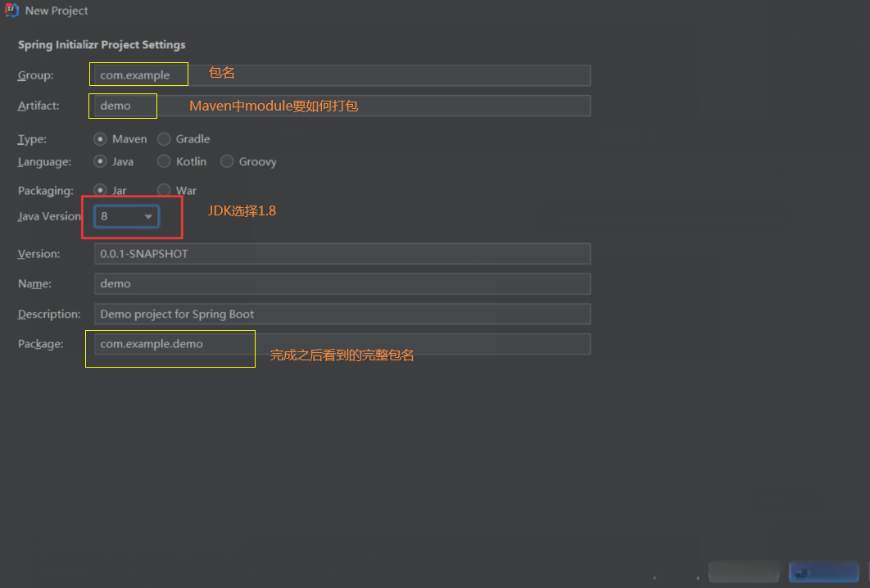This screenshot has width=870, height=588.
Task: Click the "Artifact:" label
Action: (x=39, y=106)
